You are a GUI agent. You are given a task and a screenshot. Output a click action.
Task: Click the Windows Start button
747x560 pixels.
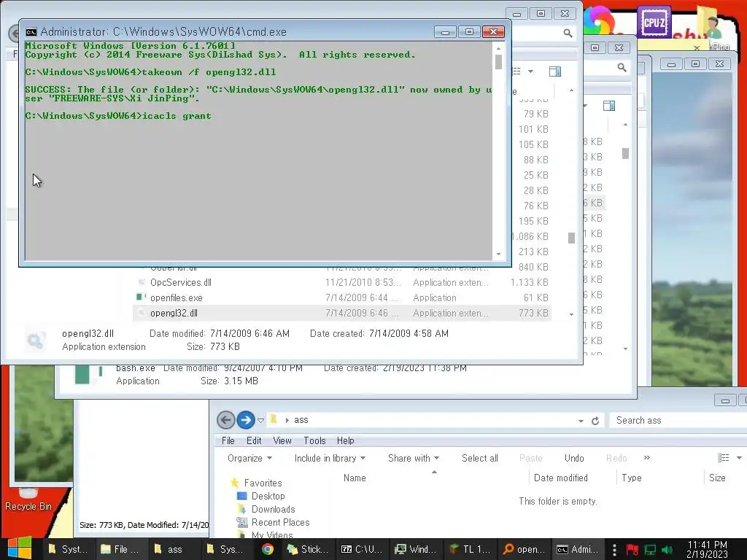pos(20,548)
